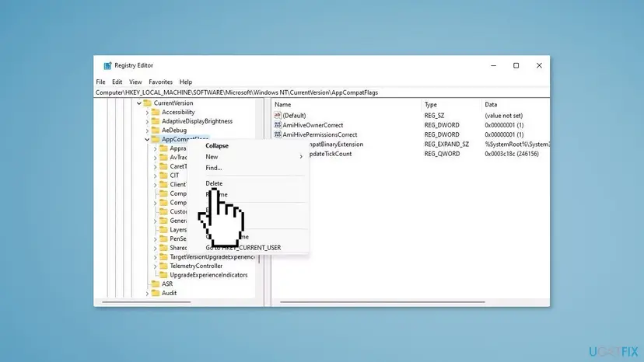Expand the AdaptiveDisplayBrightness key
Image resolution: width=644 pixels, height=362 pixels.
coord(147,121)
